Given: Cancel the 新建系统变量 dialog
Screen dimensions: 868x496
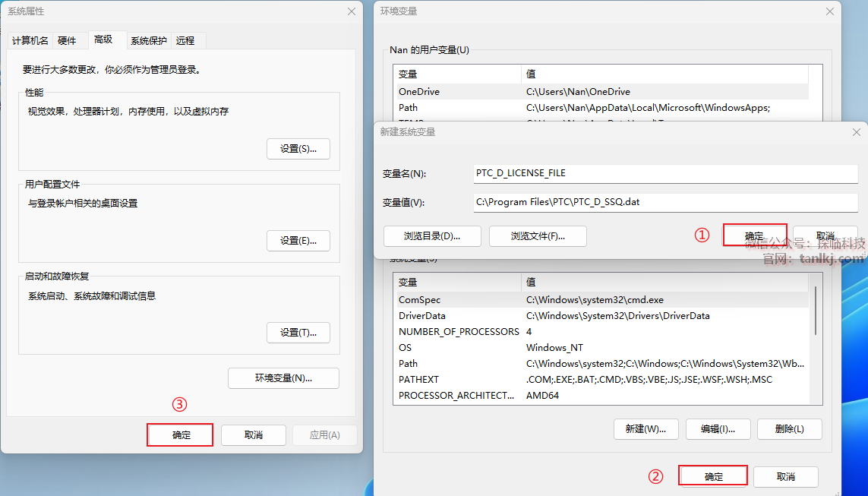Looking at the screenshot, I should tap(825, 236).
